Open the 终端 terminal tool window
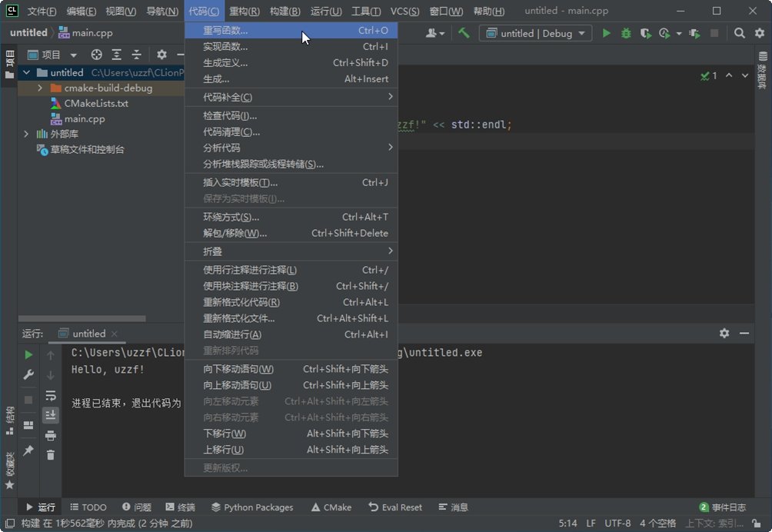 [x=180, y=507]
